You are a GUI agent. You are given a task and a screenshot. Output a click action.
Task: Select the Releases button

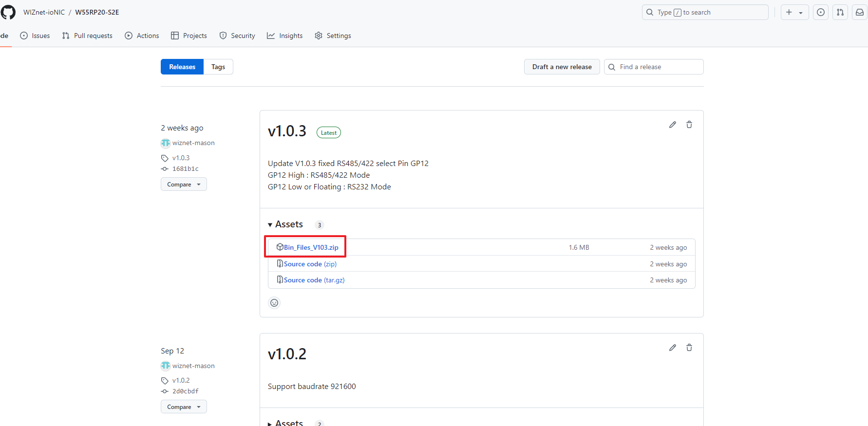[x=182, y=67]
